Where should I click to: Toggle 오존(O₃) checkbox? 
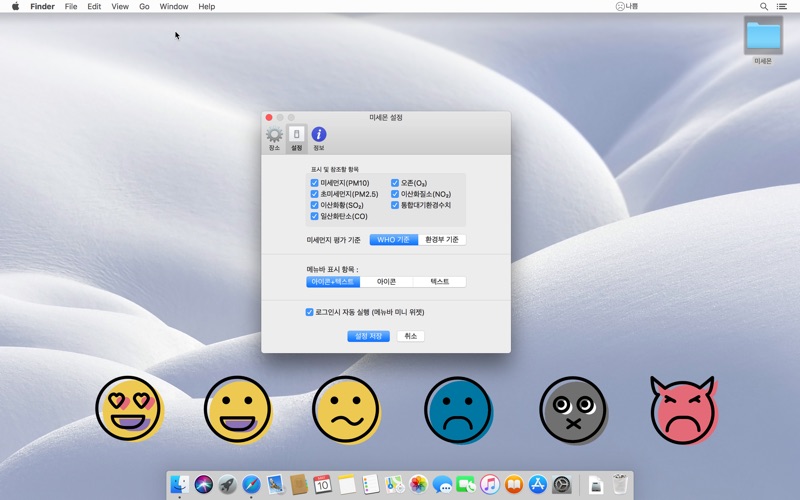(x=395, y=183)
